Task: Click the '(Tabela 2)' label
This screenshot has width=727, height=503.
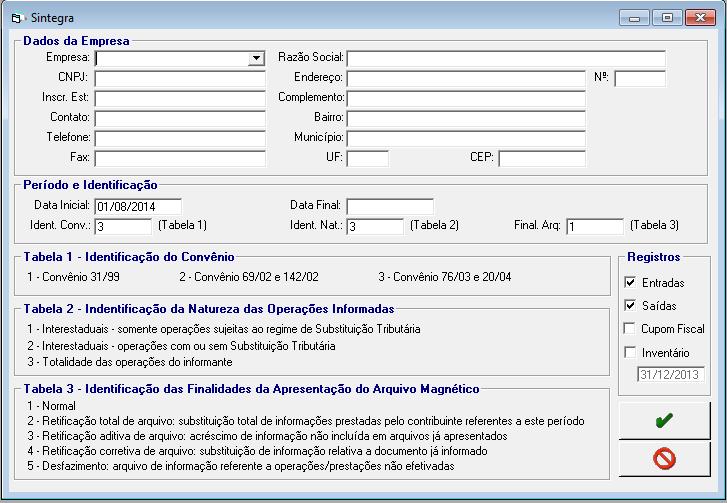Action: pyautogui.click(x=434, y=225)
